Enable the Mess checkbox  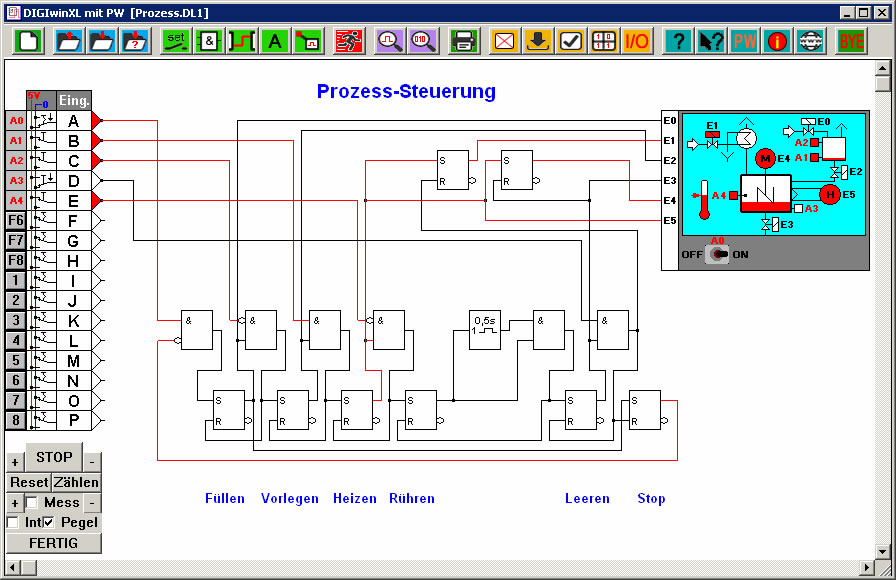click(x=32, y=503)
